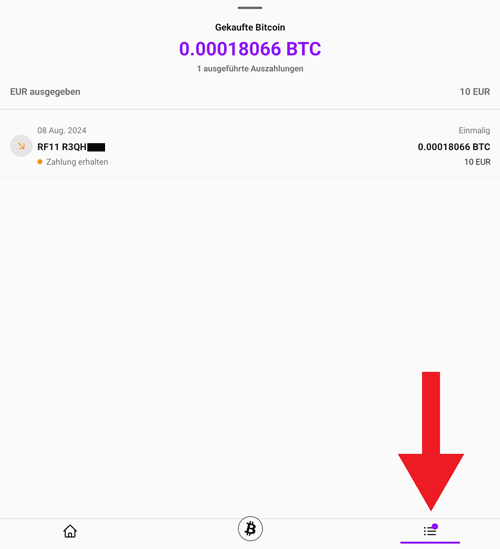Click the purple notification dot on list icon

coord(435,526)
